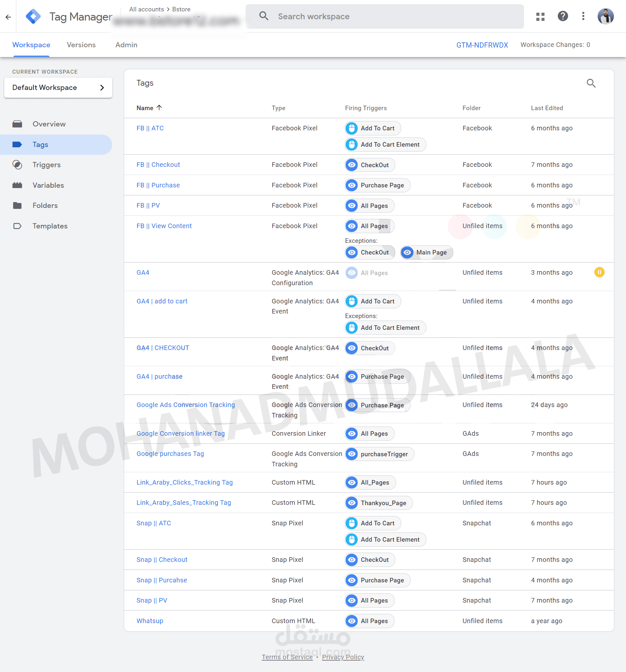This screenshot has height=672, width=626.
Task: Open the Google apps grid icon
Action: pos(540,16)
